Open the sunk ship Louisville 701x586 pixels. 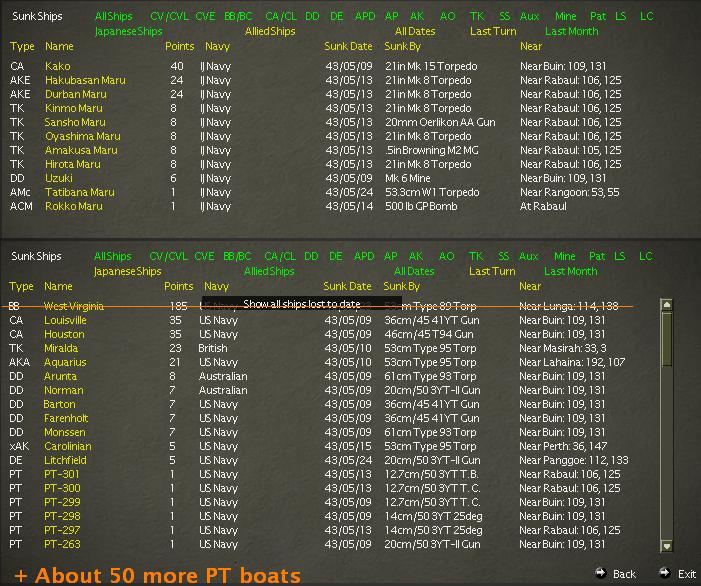click(x=65, y=320)
